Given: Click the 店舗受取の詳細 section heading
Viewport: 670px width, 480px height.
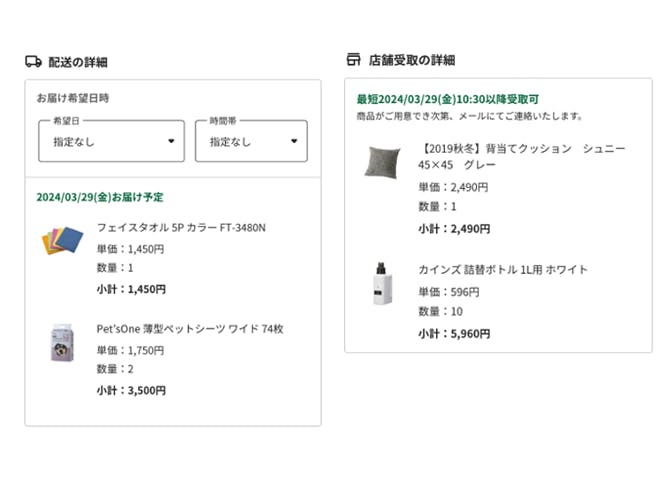Looking at the screenshot, I should coord(411,60).
